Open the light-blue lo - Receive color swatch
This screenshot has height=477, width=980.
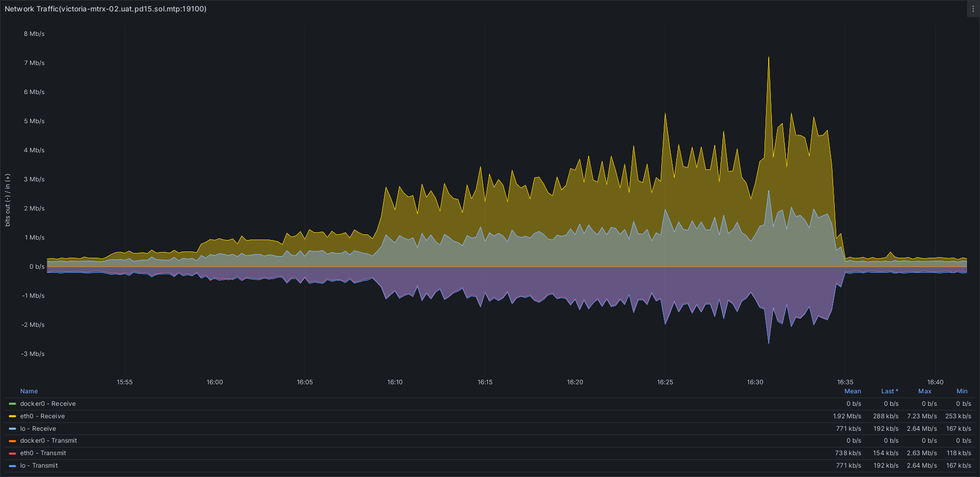click(12, 429)
